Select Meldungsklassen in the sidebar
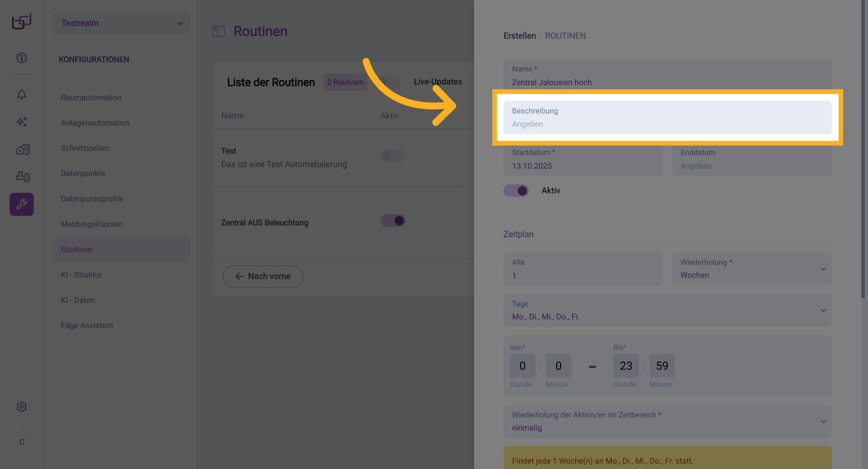Viewport: 868px width, 469px height. [x=92, y=224]
